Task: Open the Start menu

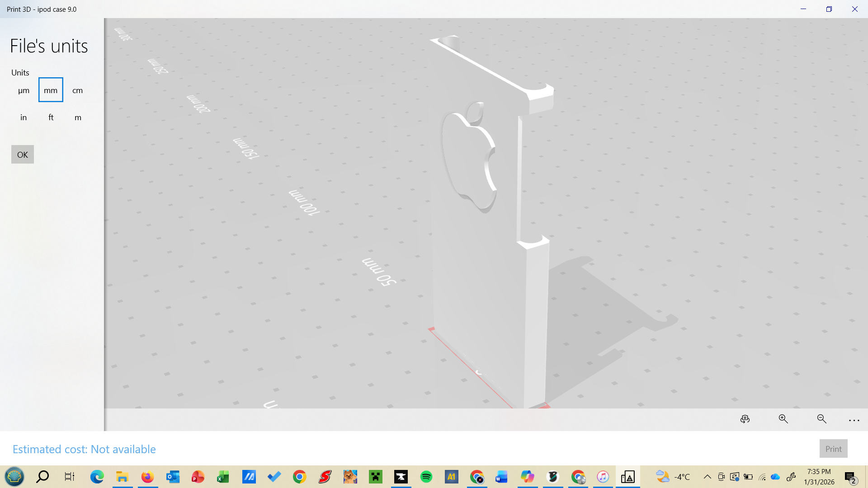Action: coord(14,477)
